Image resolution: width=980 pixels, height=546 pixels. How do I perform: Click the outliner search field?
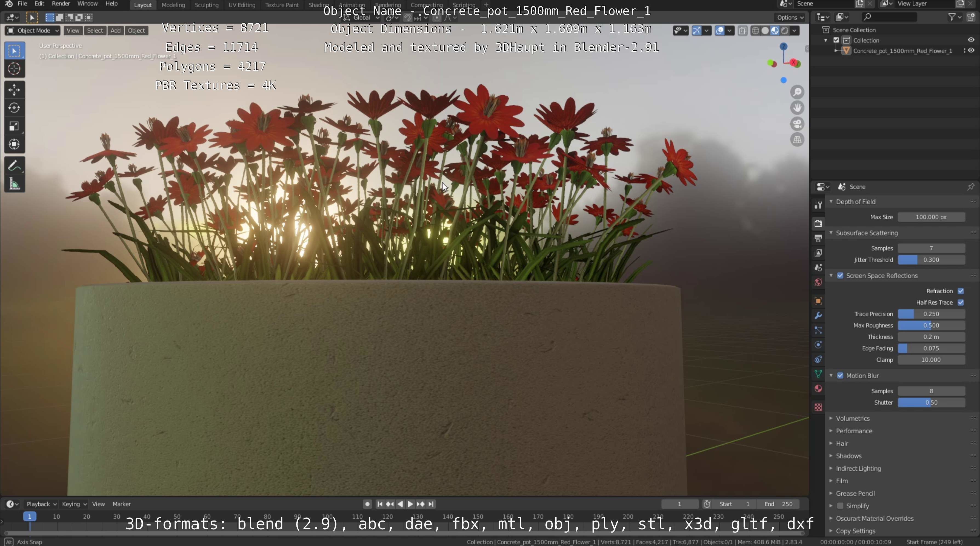[x=890, y=17]
